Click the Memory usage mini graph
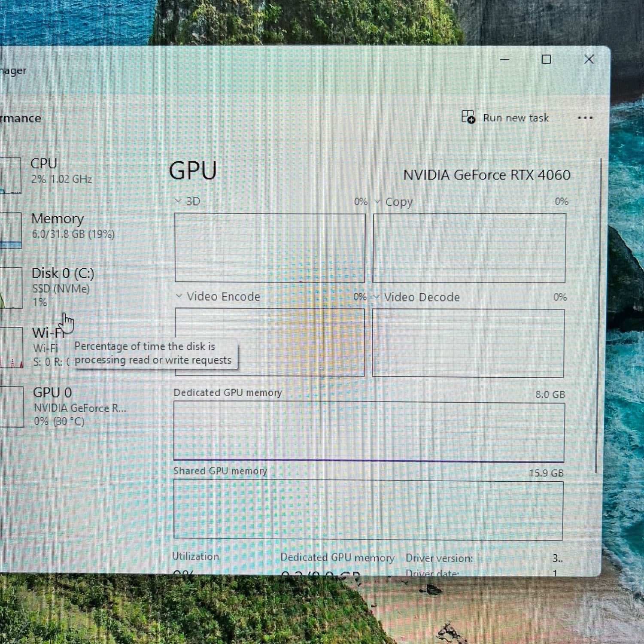This screenshot has width=644, height=644. [x=11, y=230]
